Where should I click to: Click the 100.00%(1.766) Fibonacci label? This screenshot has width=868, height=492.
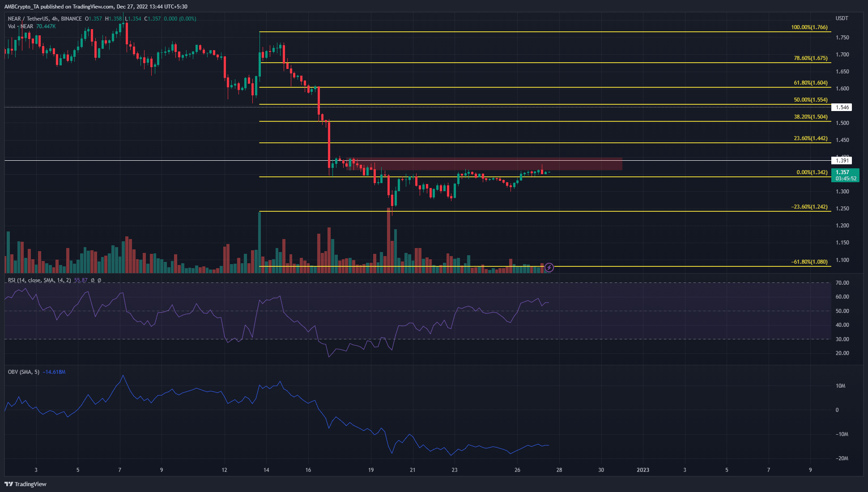809,27
